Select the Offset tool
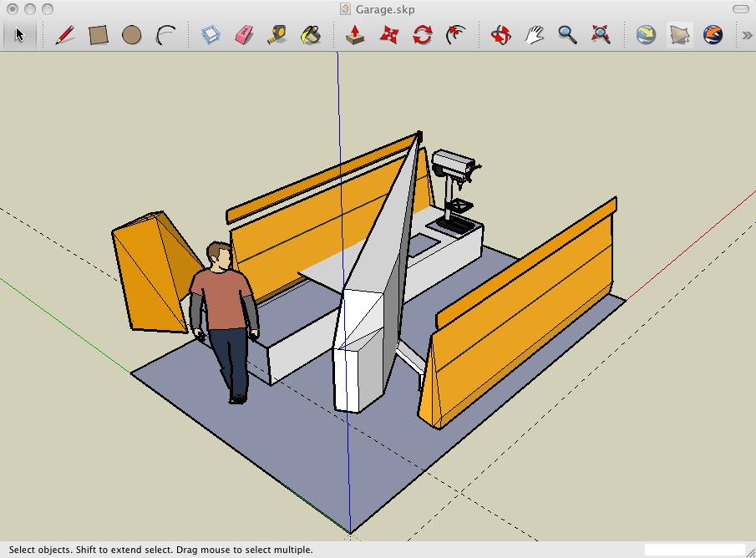Viewport: 756px width, 558px height. tap(455, 35)
